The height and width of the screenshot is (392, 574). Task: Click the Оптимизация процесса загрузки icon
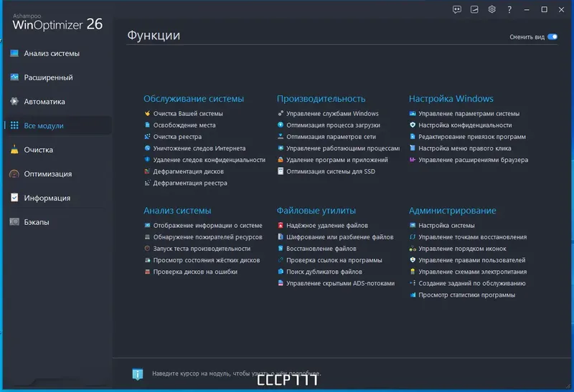281,125
